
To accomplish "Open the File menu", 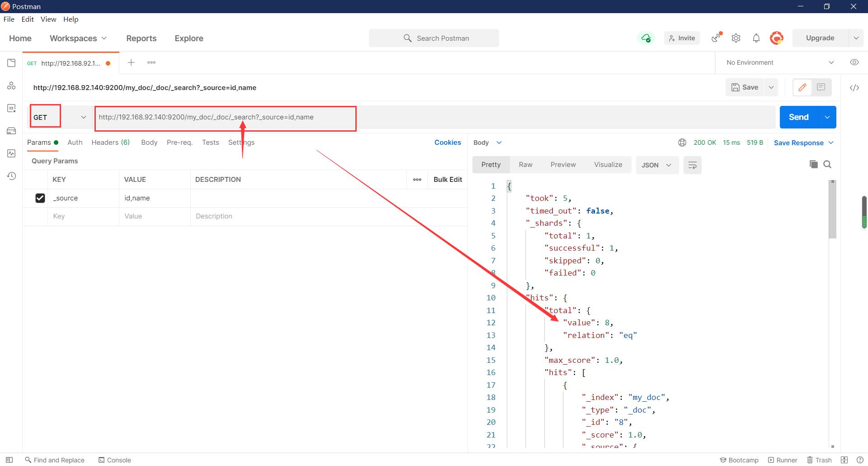I will coord(9,19).
